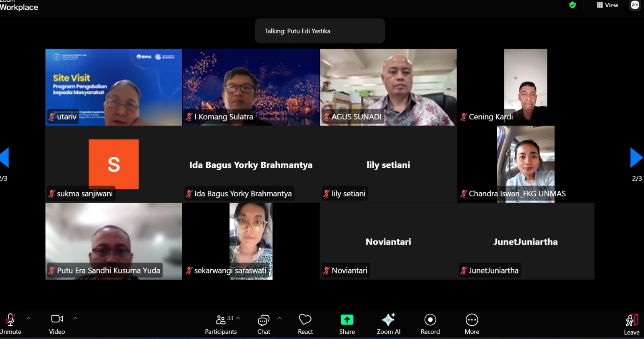Open Zoom AI companion
This screenshot has width=644, height=339.
(x=388, y=324)
